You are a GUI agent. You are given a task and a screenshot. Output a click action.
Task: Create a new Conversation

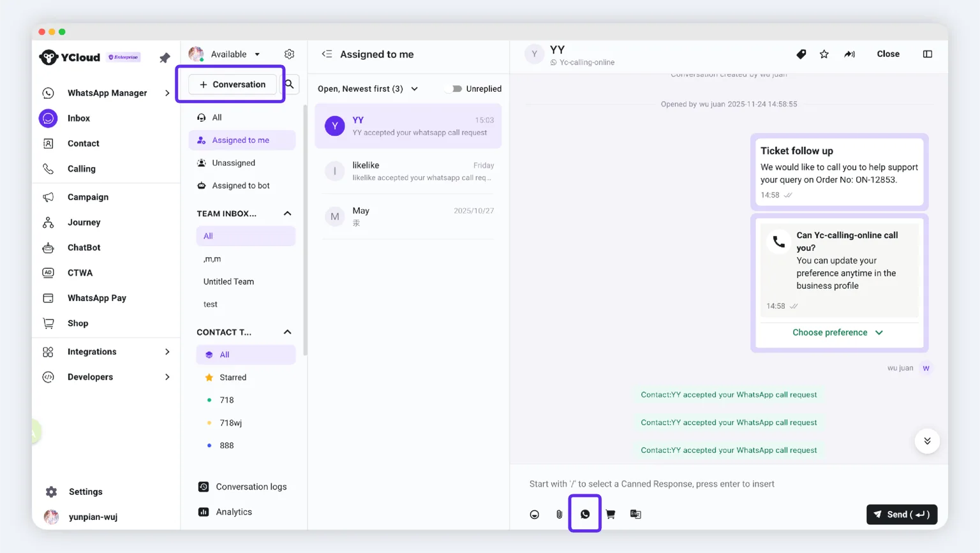pos(232,84)
